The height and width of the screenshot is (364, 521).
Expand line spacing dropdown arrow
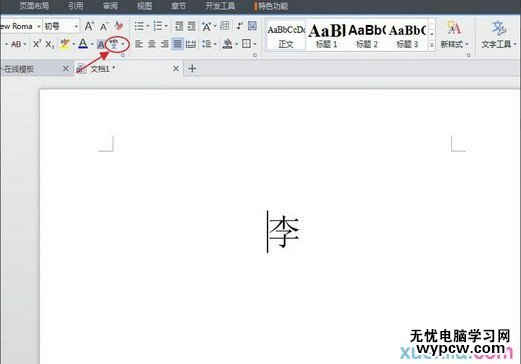pyautogui.click(x=215, y=44)
